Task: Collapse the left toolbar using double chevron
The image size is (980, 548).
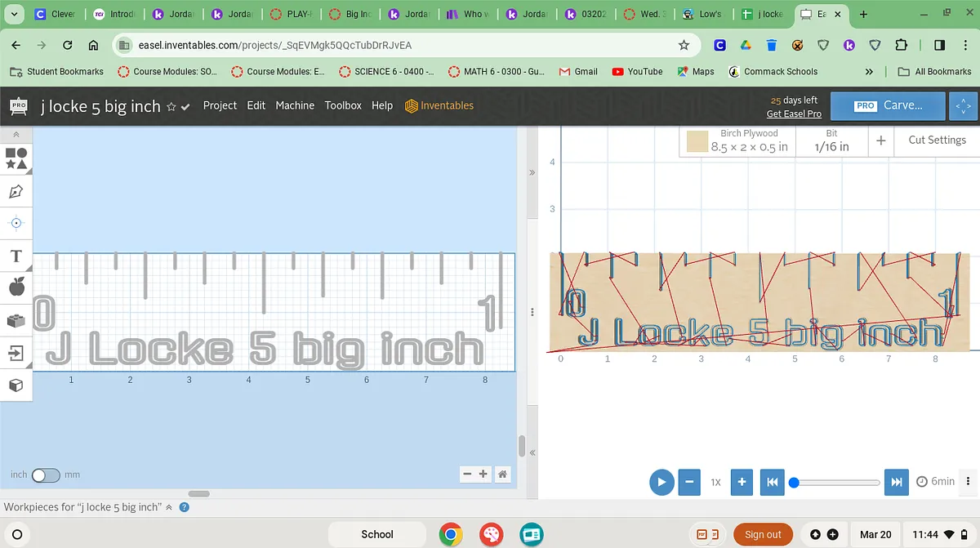Action: tap(16, 133)
